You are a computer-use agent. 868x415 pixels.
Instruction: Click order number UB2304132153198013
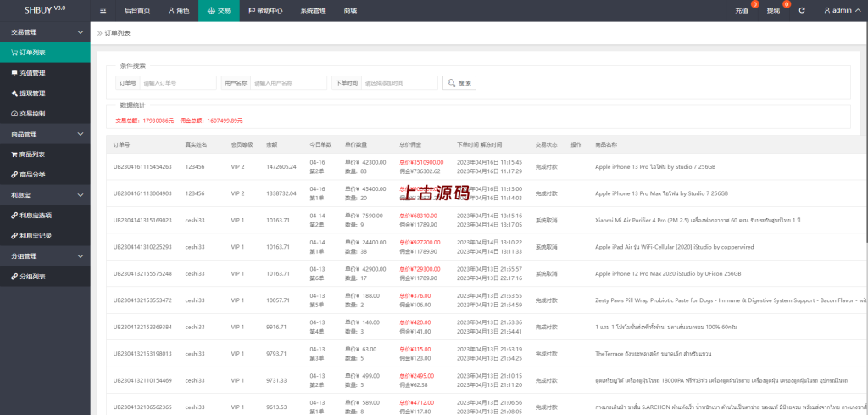tap(142, 354)
